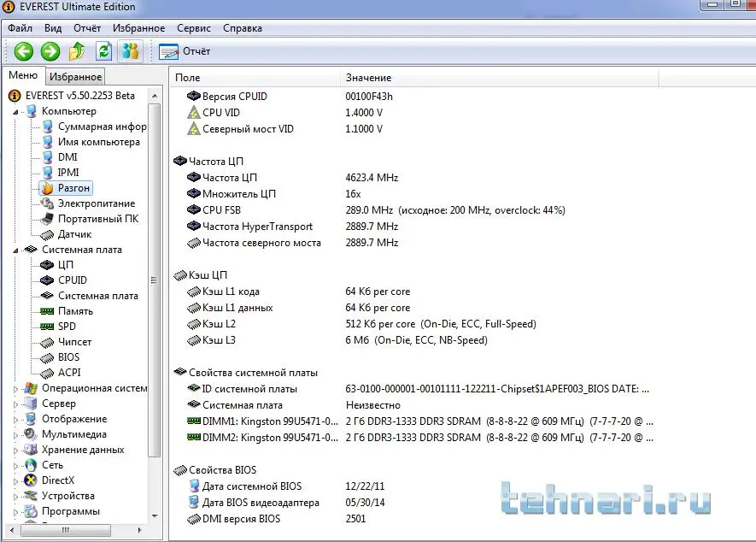Open the Избранное menu in the menu bar

pyautogui.click(x=139, y=28)
